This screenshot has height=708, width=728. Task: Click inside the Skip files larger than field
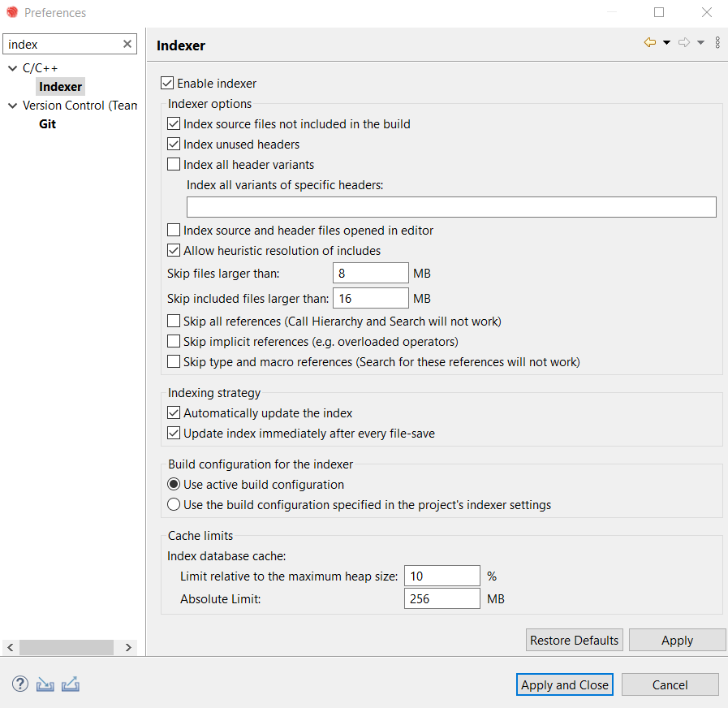(x=370, y=273)
